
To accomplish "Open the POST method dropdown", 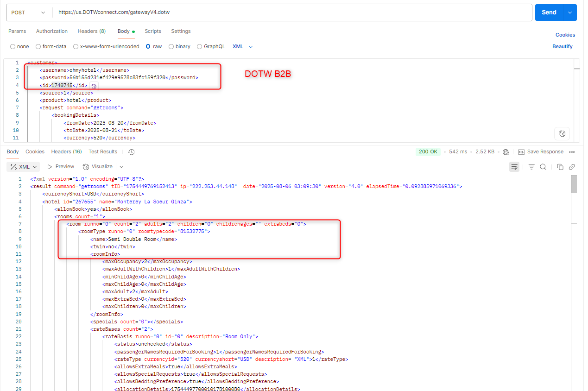I will point(29,13).
